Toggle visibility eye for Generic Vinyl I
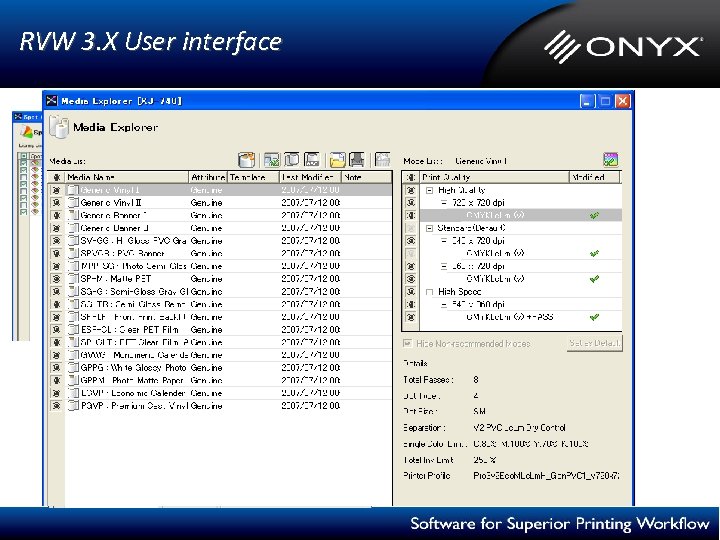Image resolution: width=720 pixels, height=540 pixels. [x=56, y=190]
